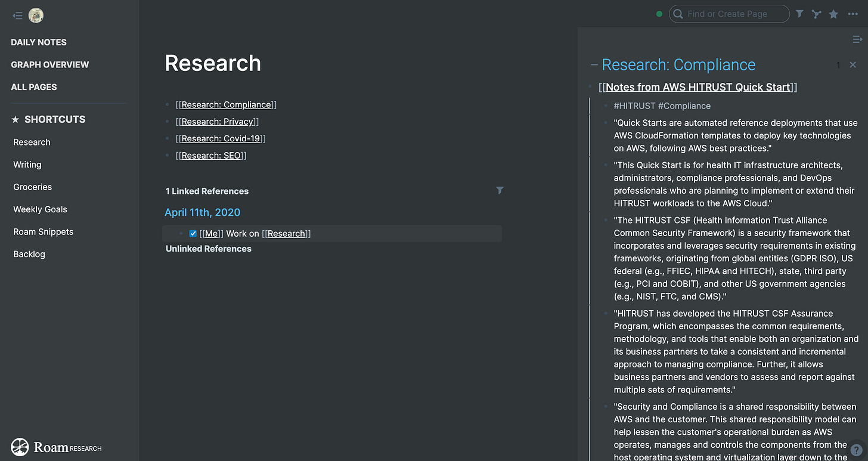Click the Find or Create Page search field
The image size is (868, 461).
[x=733, y=14]
